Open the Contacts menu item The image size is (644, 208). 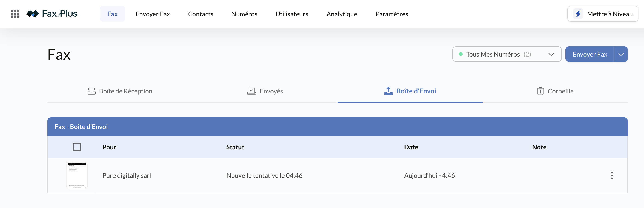201,14
